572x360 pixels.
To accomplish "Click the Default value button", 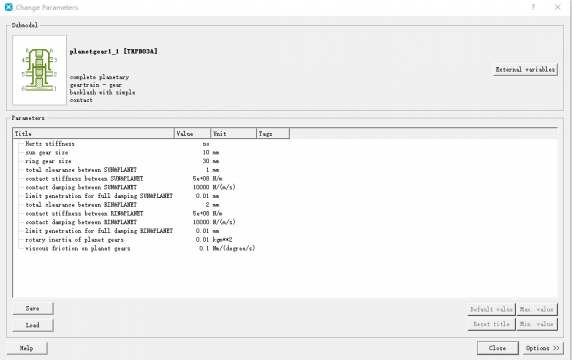I will 491,309.
